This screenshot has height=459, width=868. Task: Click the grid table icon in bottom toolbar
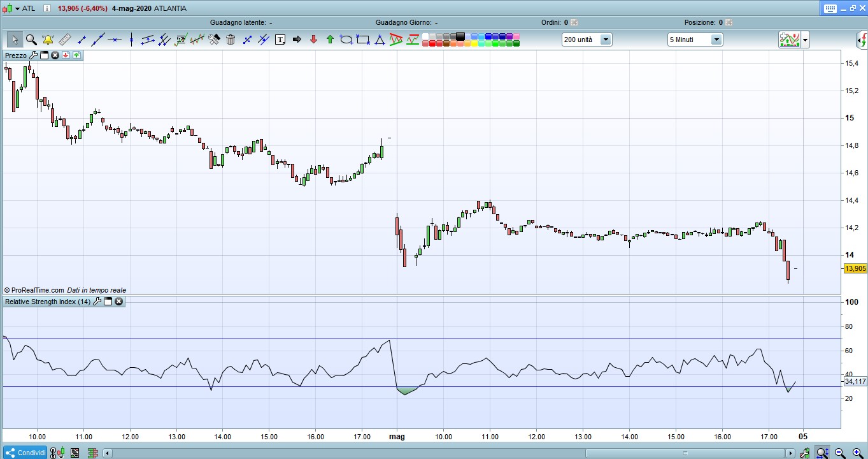[x=92, y=453]
